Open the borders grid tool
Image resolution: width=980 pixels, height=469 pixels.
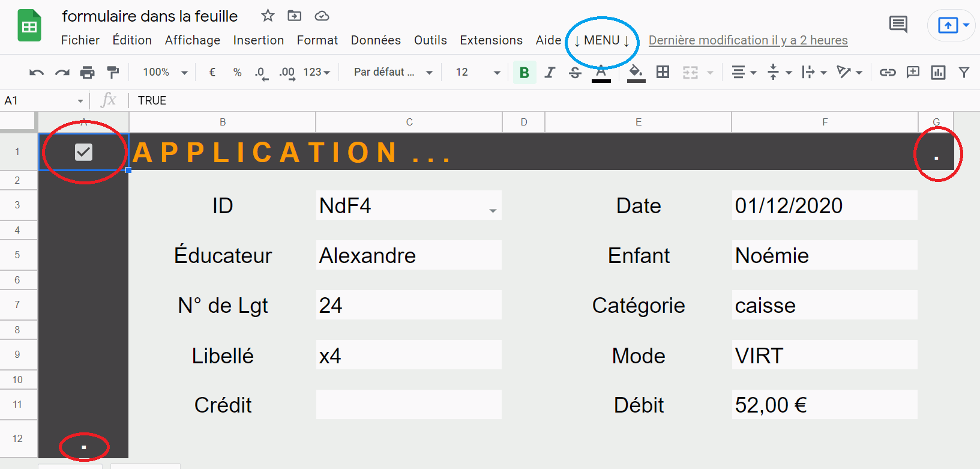click(663, 73)
